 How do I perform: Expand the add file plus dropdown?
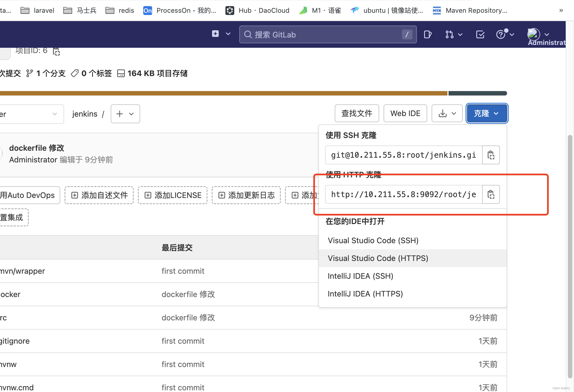point(125,114)
